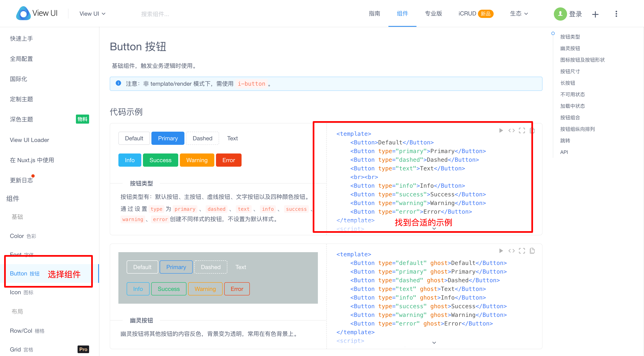Click the info icon in the i-button notice

[118, 83]
